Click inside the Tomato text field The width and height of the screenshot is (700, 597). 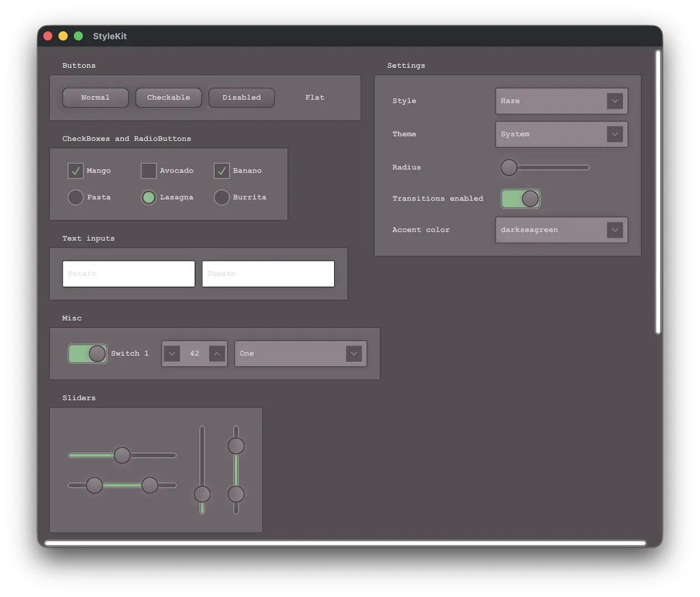pos(268,273)
